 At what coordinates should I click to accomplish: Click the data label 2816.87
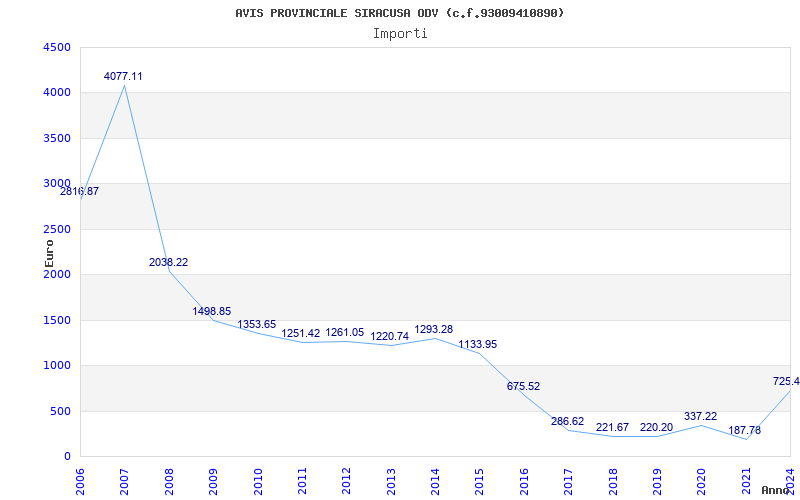[80, 192]
